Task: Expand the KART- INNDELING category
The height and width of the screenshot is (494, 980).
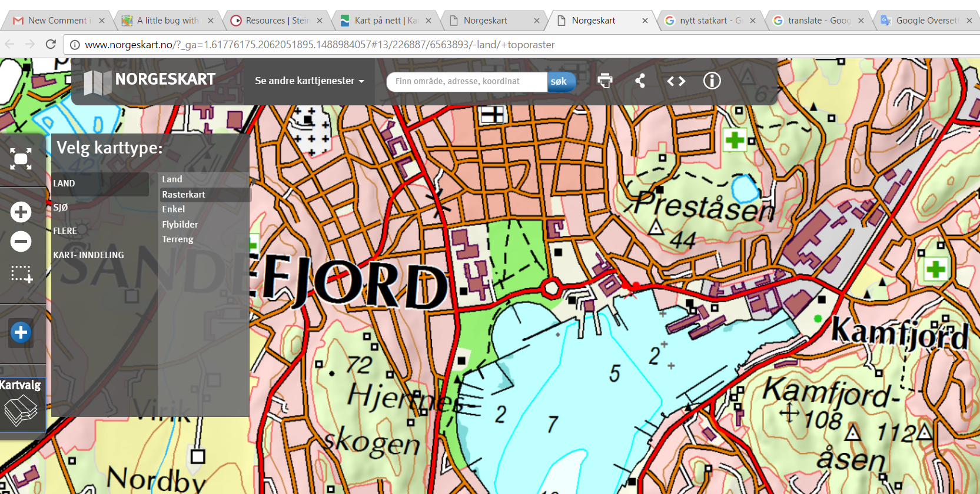Action: click(x=88, y=255)
